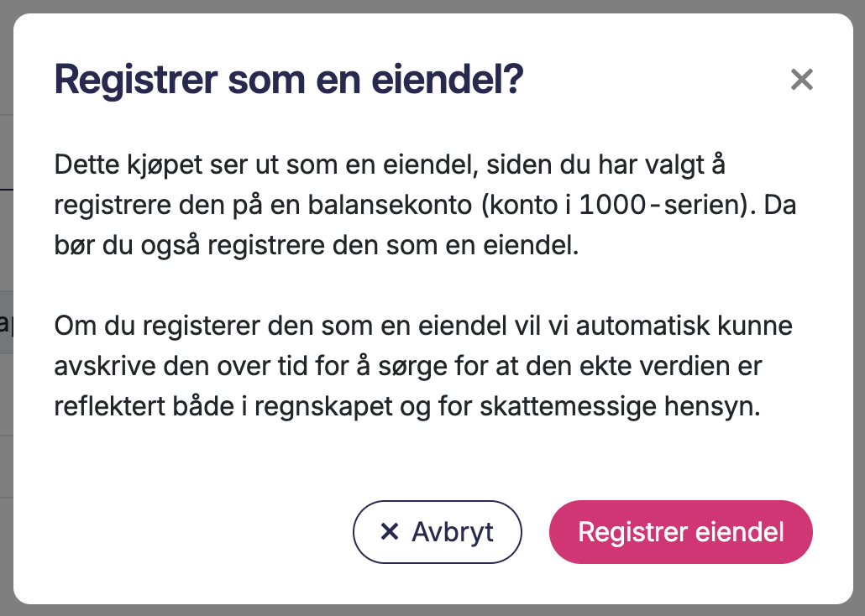This screenshot has height=616, width=865.
Task: Click the word 'regnskapet' in the last line
Action: click(318, 406)
